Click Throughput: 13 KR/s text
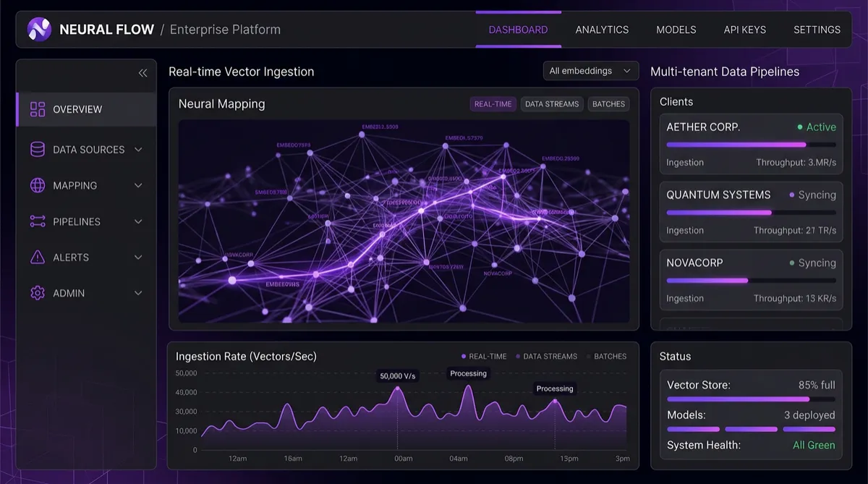 click(795, 299)
